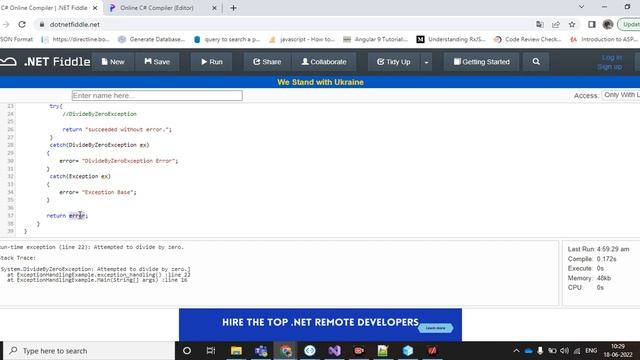Click the share page icon in address bar
The height and width of the screenshot is (360, 640).
(556, 24)
